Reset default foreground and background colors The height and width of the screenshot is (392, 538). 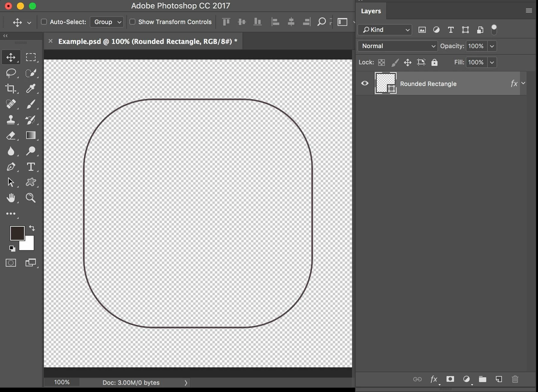12,248
